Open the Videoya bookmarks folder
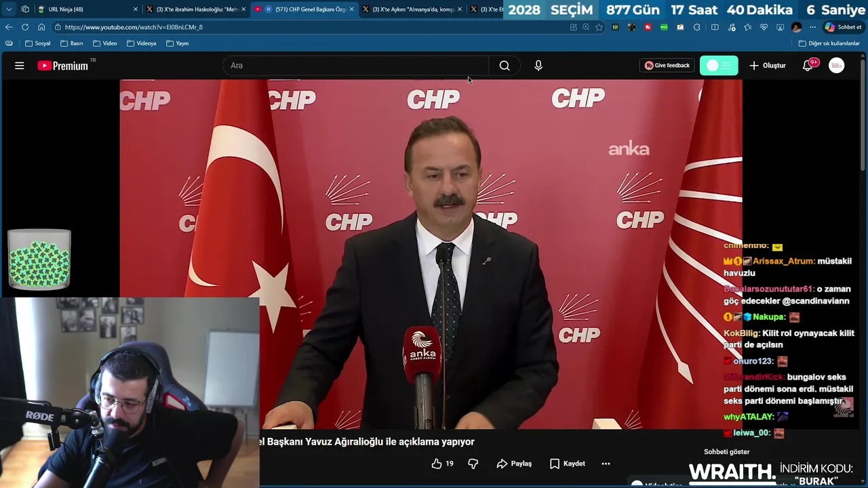This screenshot has width=868, height=488. pos(142,43)
